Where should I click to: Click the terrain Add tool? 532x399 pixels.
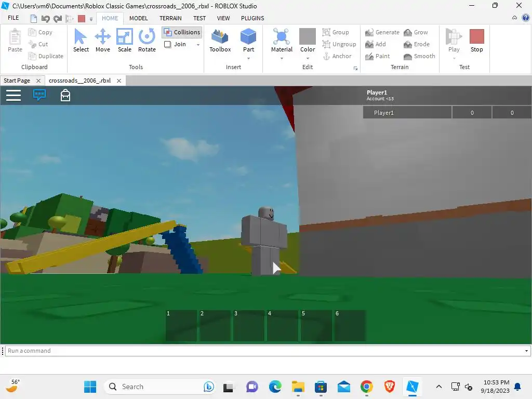click(376, 44)
